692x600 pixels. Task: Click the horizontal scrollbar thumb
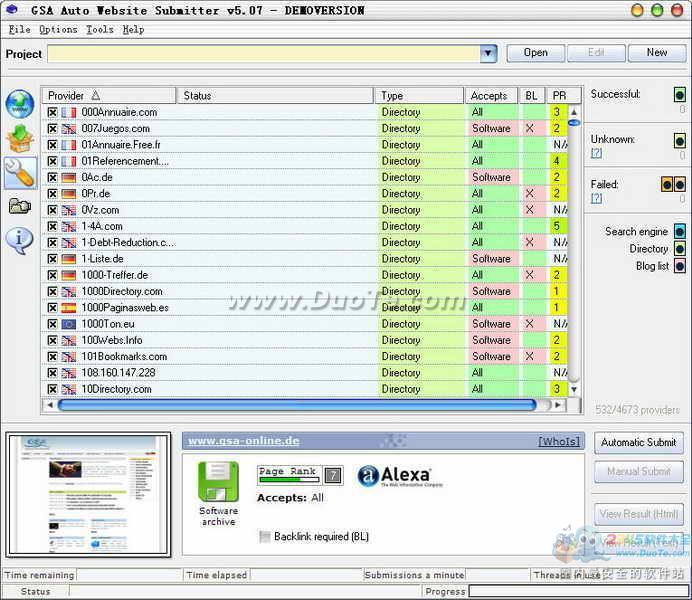(x=297, y=405)
